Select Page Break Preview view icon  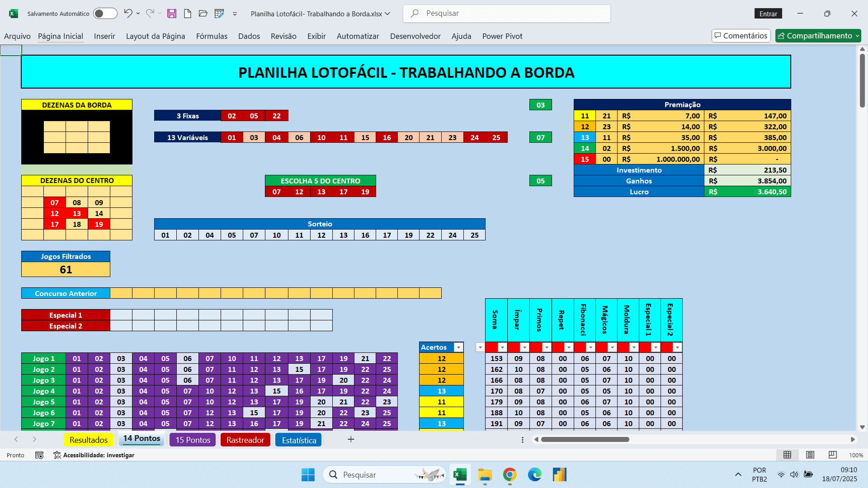[832, 455]
